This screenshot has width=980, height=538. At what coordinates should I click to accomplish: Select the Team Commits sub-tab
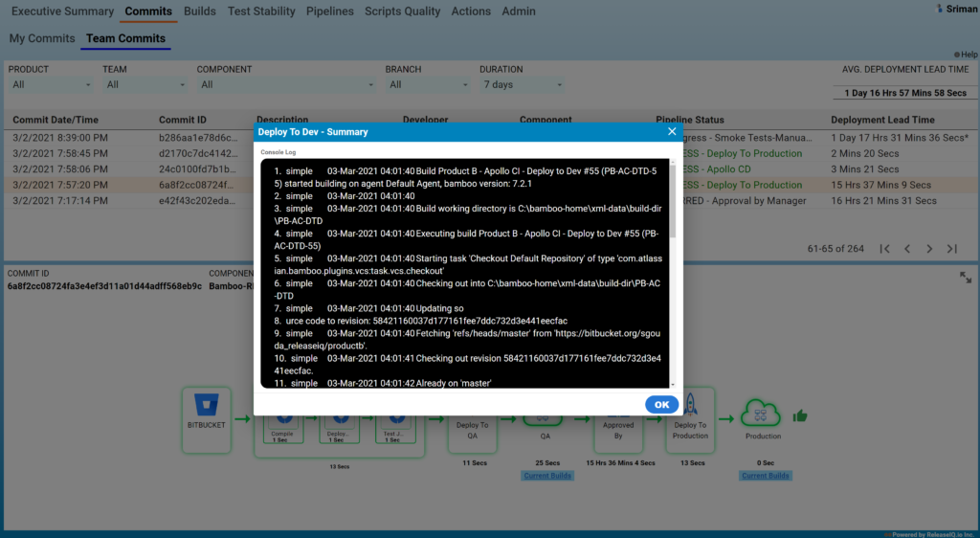click(x=125, y=38)
